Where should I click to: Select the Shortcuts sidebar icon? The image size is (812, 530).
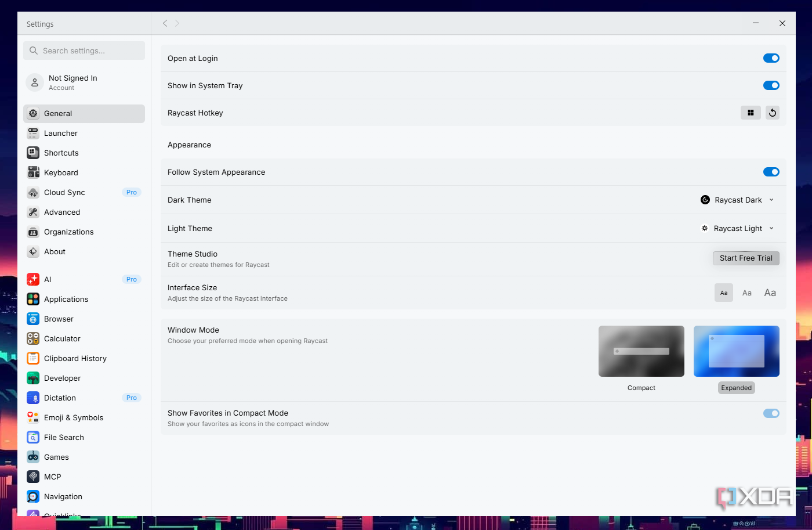[33, 153]
